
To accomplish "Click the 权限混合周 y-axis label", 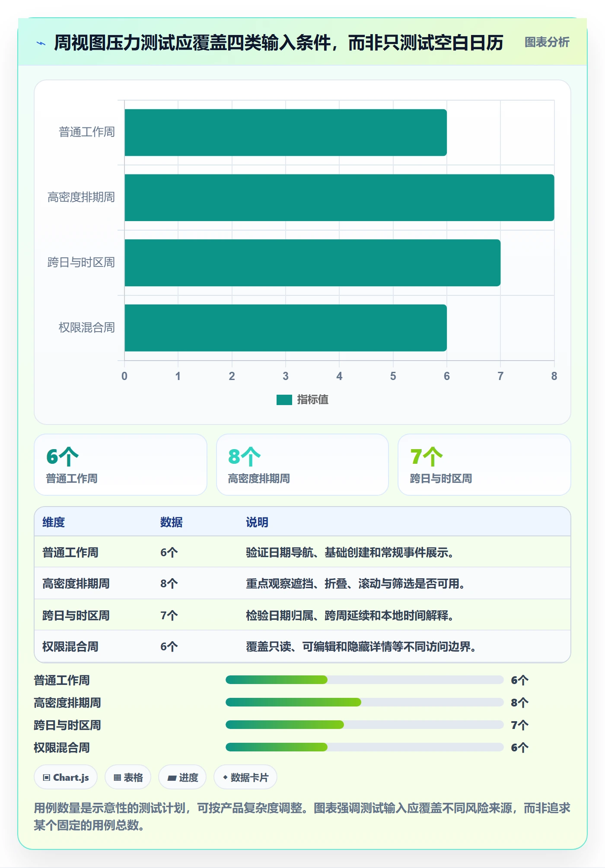I will (87, 328).
